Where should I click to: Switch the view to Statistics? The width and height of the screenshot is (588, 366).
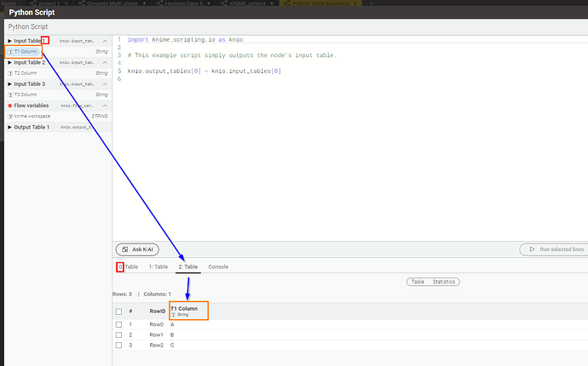tap(445, 282)
